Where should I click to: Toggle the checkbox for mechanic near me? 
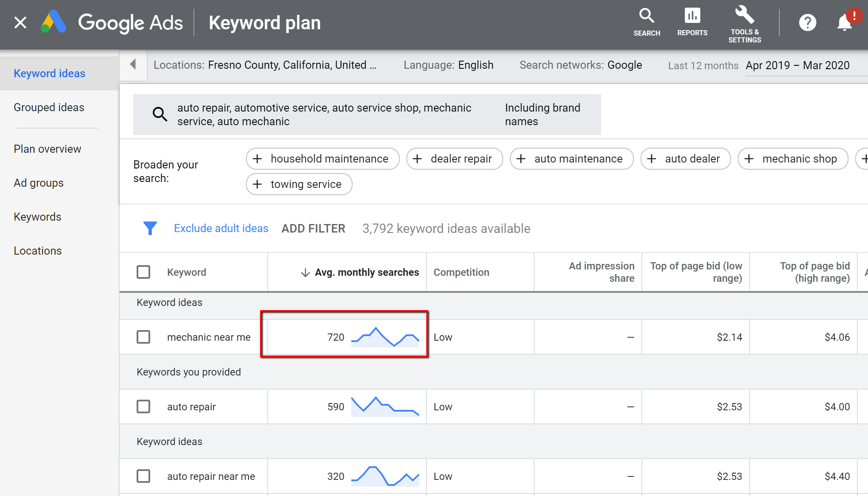point(144,337)
